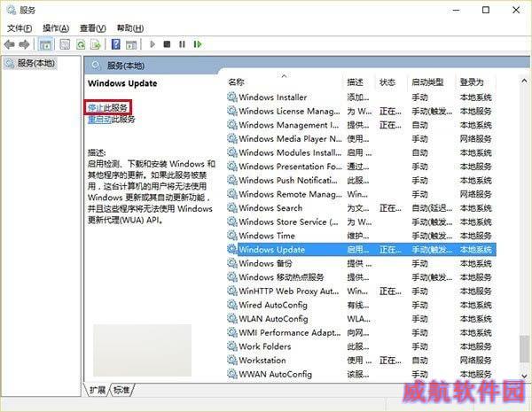Select the WWAN AutoConfig service row
The height and width of the screenshot is (412, 532).
(362, 375)
